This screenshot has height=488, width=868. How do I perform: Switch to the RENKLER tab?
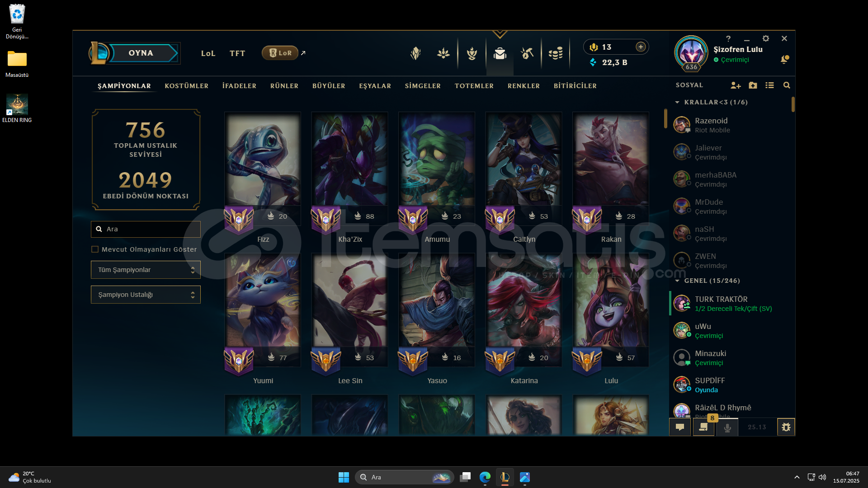tap(524, 86)
